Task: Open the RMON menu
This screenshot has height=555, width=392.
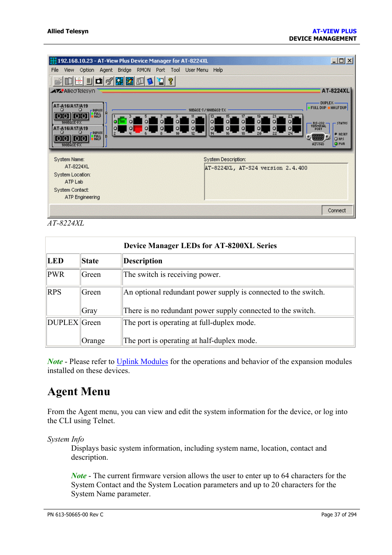Action: coord(144,70)
